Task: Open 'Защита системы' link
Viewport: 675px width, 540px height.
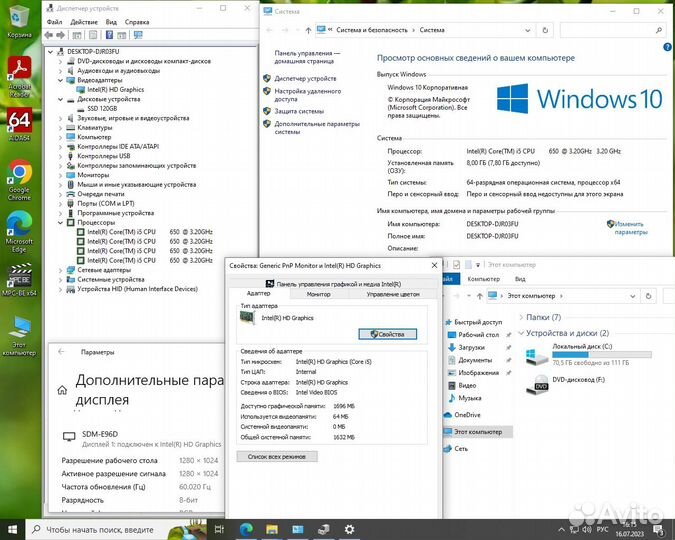Action: pyautogui.click(x=299, y=111)
